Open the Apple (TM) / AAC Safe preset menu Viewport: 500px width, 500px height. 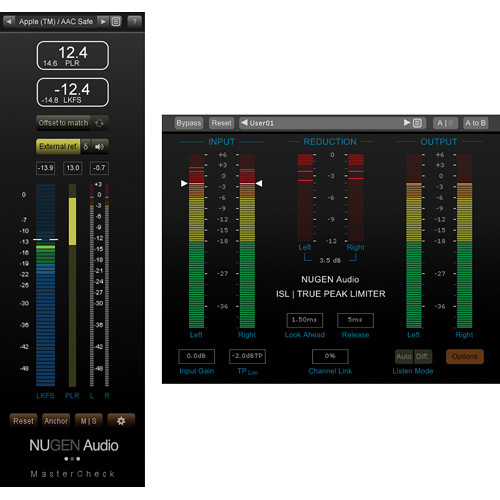pyautogui.click(x=56, y=22)
